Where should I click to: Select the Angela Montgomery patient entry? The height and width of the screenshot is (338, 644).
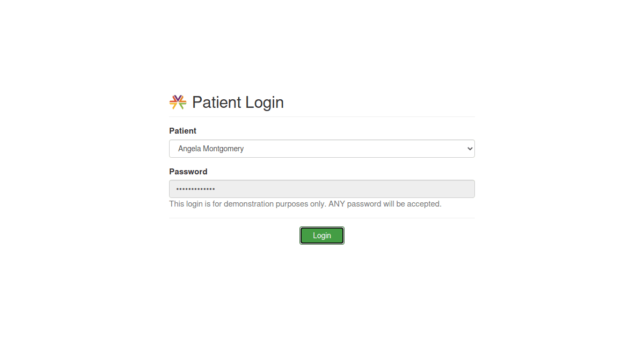211,149
